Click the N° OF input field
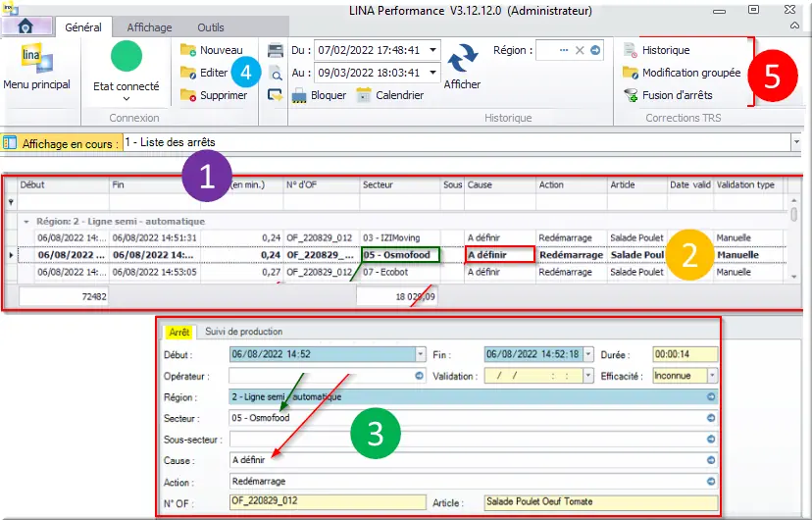Viewport: 812px width, 520px height. pyautogui.click(x=328, y=501)
